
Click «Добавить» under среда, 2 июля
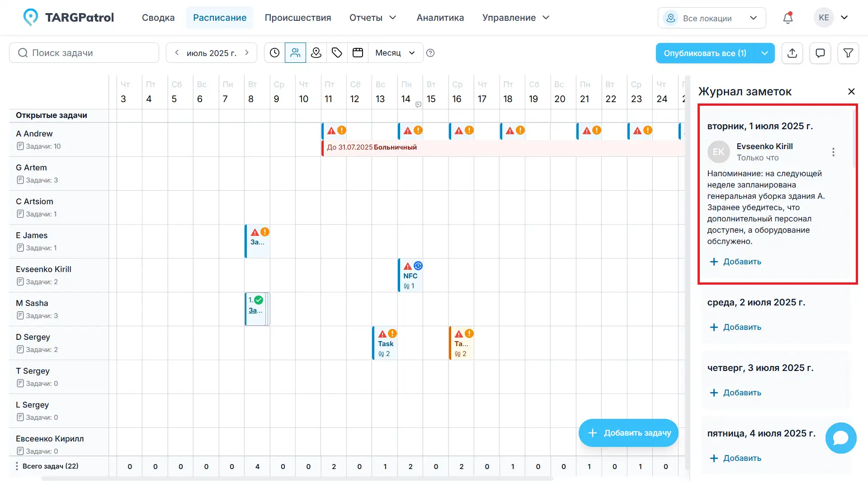pos(735,327)
